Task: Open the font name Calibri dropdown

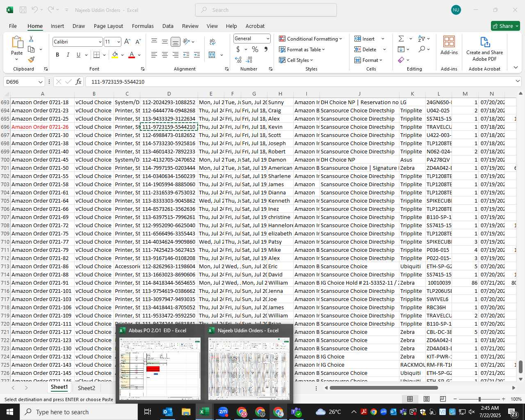Action: pos(100,42)
